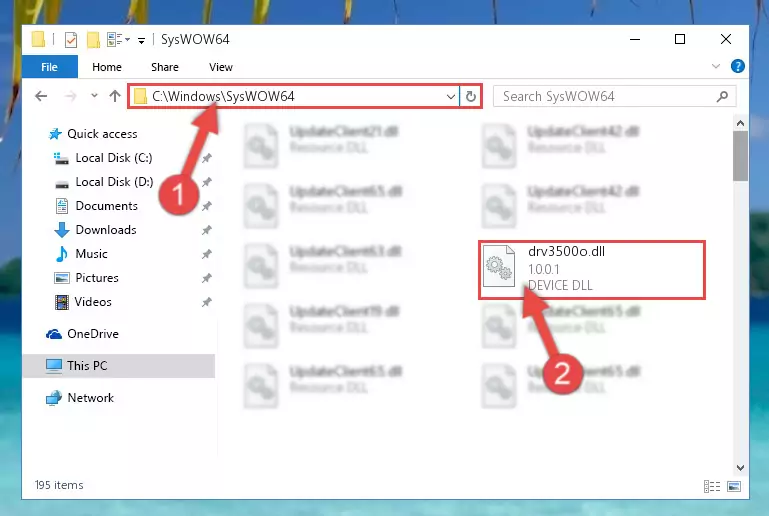Click the Search SysWOW64 field
The width and height of the screenshot is (769, 516).
[615, 97]
